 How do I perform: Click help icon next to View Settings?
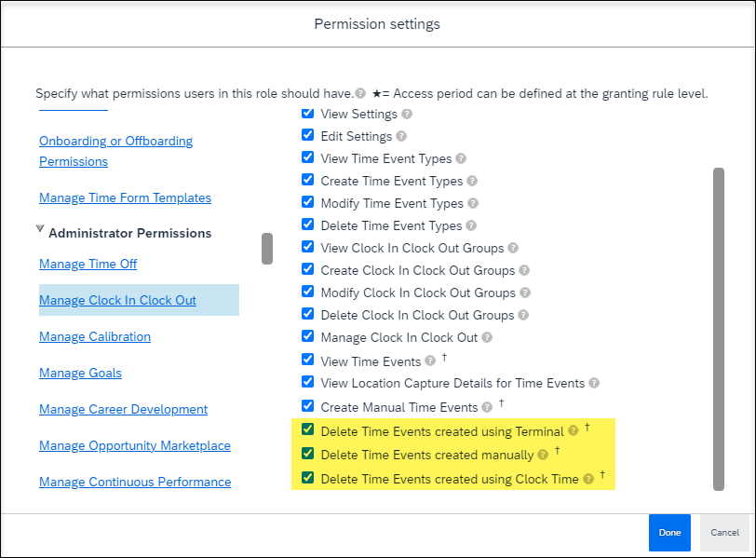tap(407, 115)
